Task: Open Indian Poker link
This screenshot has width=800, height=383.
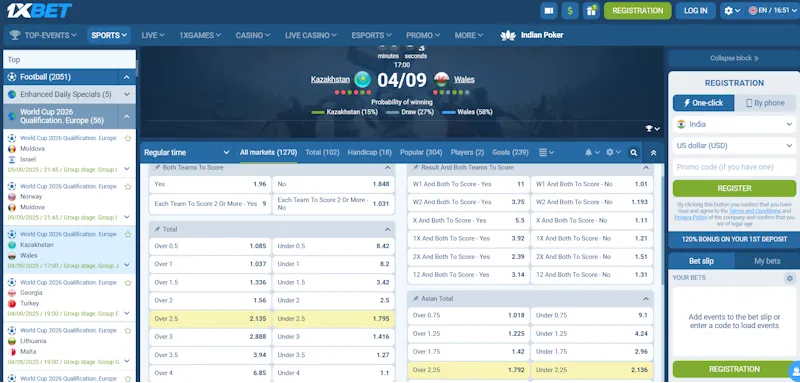Action: [x=532, y=35]
